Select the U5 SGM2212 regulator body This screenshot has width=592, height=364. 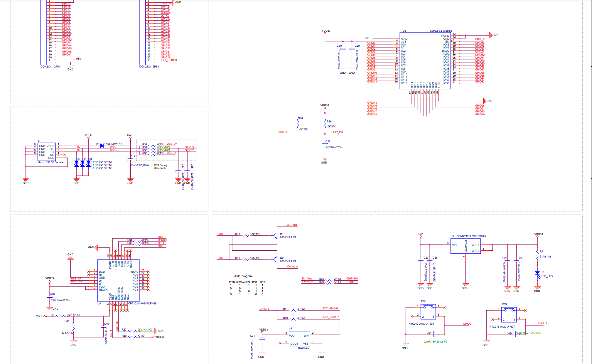click(x=465, y=246)
